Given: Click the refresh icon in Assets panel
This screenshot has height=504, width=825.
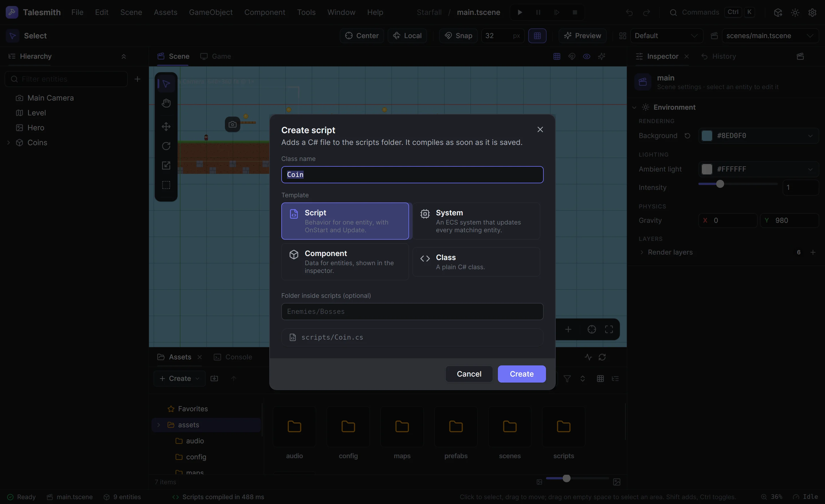Looking at the screenshot, I should click(x=602, y=357).
